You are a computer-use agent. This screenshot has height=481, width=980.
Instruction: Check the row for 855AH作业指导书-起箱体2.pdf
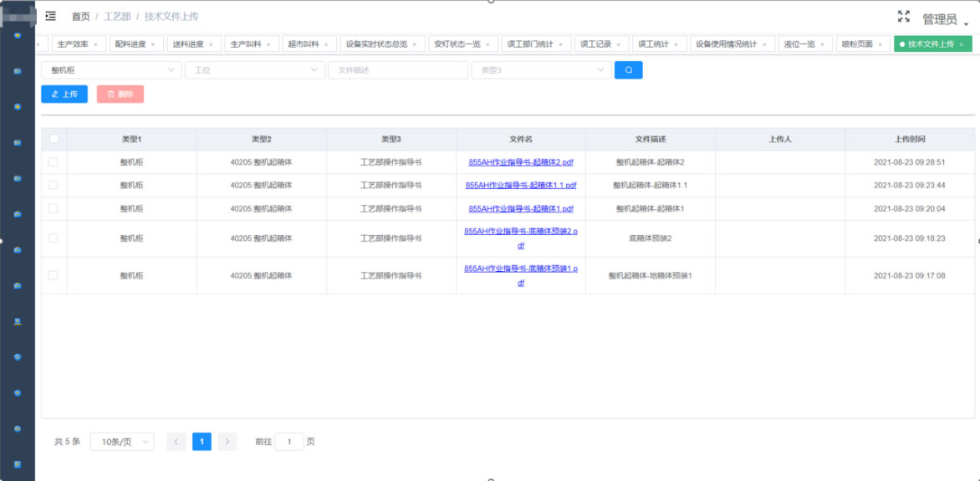click(54, 162)
